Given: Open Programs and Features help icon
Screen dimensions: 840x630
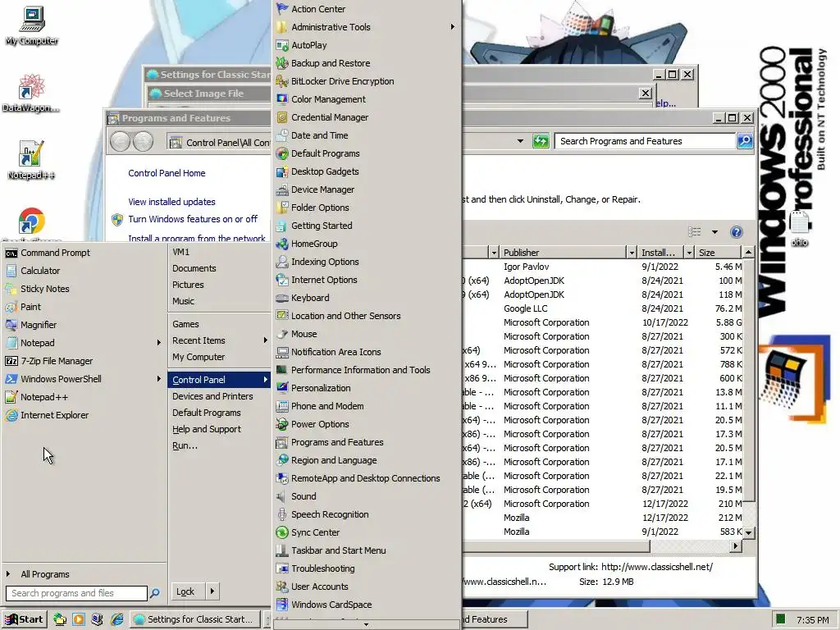Looking at the screenshot, I should click(x=737, y=232).
